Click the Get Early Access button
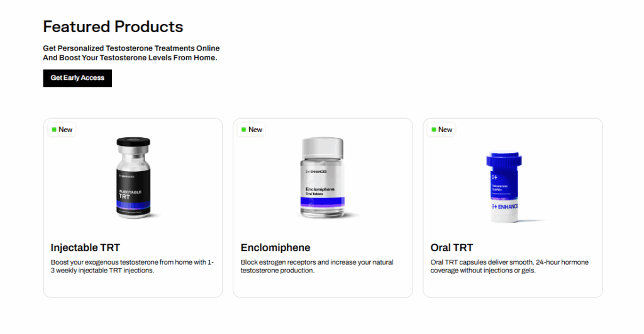The height and width of the screenshot is (334, 644). [77, 78]
